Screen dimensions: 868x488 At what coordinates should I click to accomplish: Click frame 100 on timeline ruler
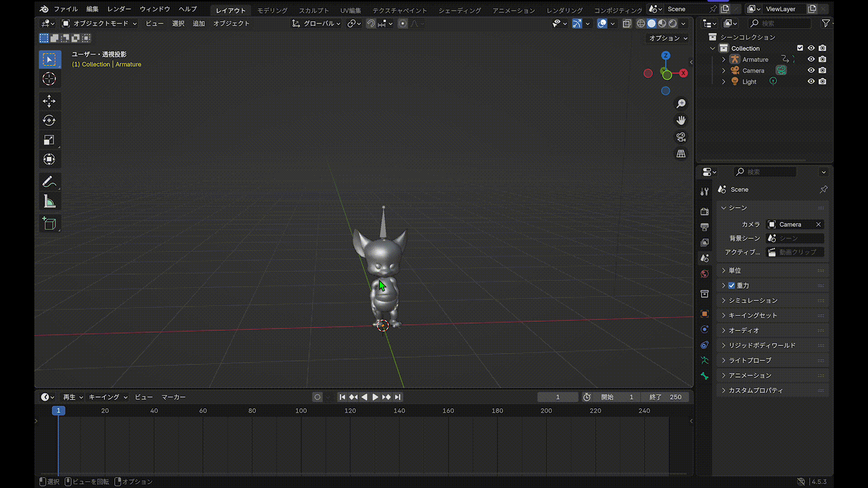click(x=301, y=411)
